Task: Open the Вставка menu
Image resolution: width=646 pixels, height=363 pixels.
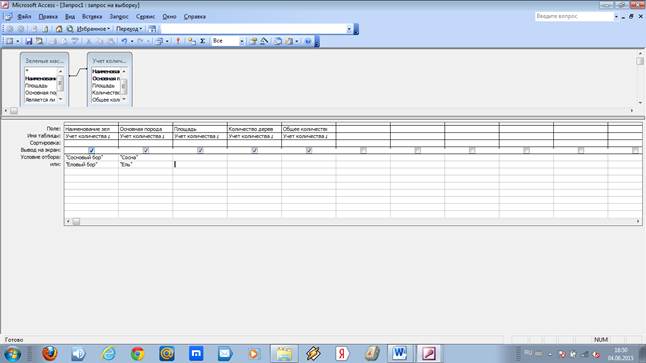Action: click(92, 16)
